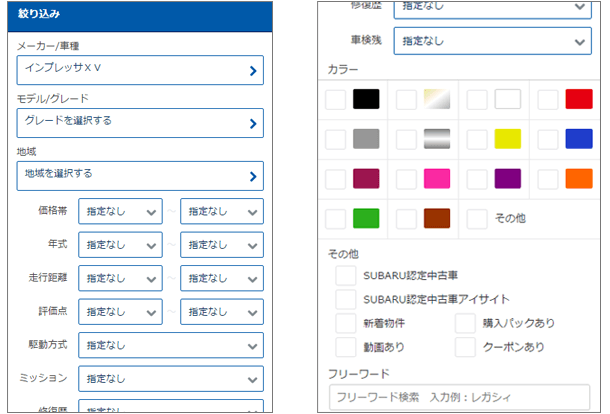Check the 動画あり option
610x414 pixels.
pyautogui.click(x=346, y=347)
